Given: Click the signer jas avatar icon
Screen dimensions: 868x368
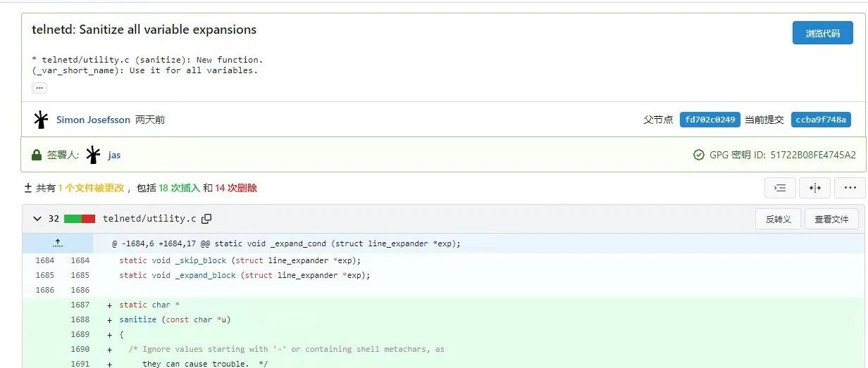Looking at the screenshot, I should [x=93, y=155].
